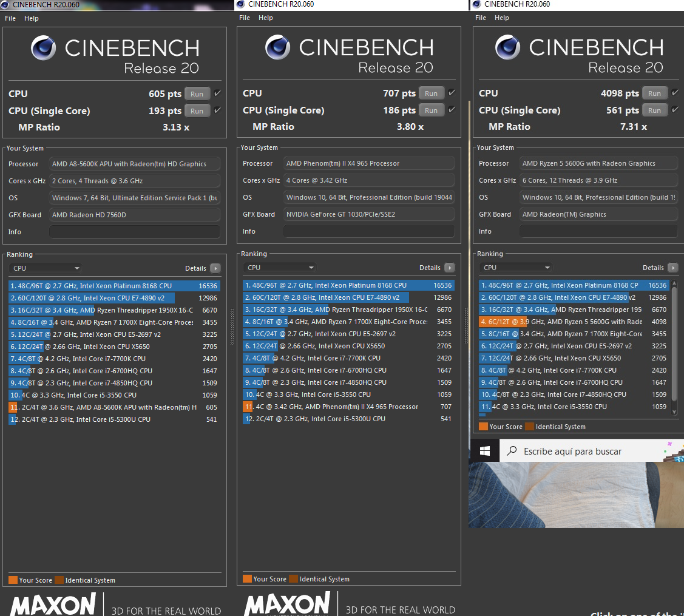Run the Single Core test scoring 561 pts
The width and height of the screenshot is (684, 616).
(x=655, y=110)
